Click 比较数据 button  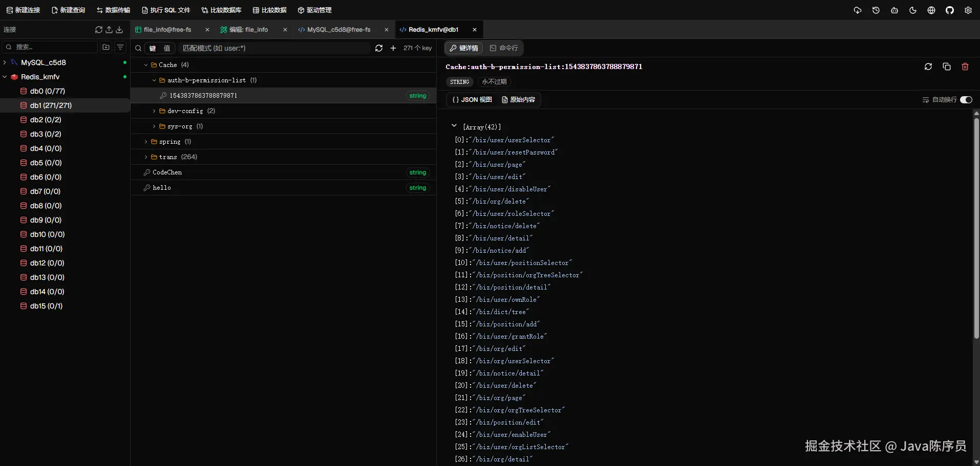pyautogui.click(x=270, y=10)
